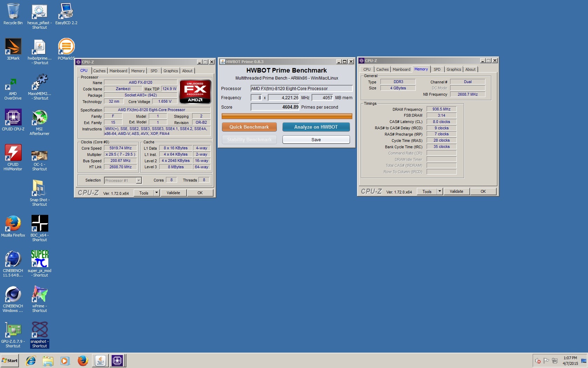Open the wPrime shortcut icon
The width and height of the screenshot is (588, 368).
click(x=40, y=299)
